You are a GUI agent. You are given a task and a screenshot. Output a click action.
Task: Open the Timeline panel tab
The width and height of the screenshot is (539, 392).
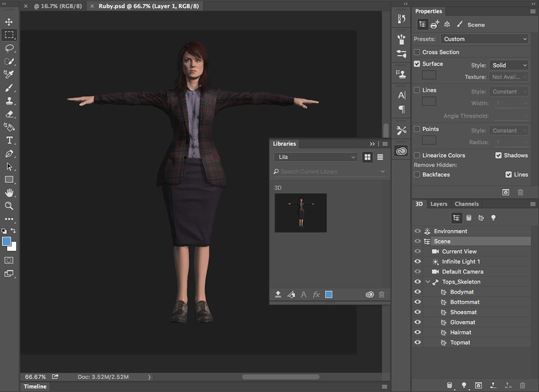[35, 386]
